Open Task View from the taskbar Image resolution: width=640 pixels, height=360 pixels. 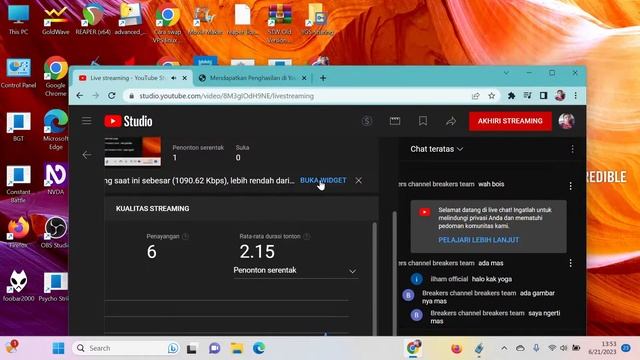point(192,349)
